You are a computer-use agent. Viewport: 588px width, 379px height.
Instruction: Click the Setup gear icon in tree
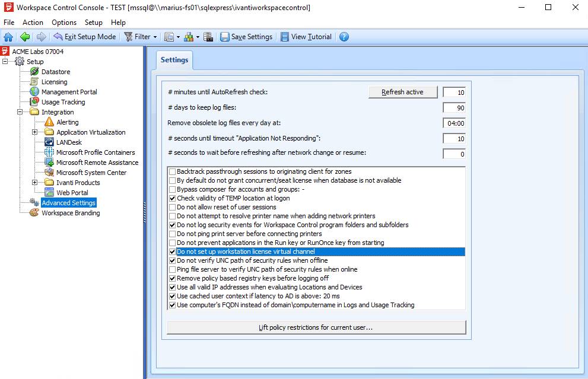point(20,62)
